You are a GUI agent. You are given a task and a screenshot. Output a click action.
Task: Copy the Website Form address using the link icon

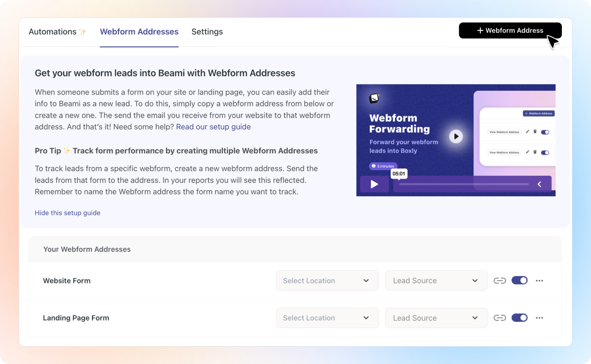tap(500, 281)
